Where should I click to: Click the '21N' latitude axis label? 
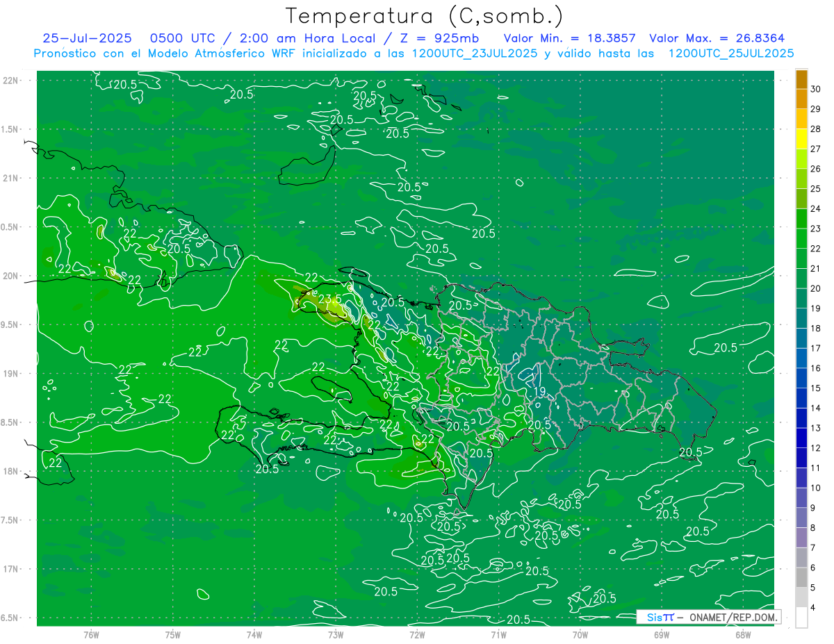point(11,178)
